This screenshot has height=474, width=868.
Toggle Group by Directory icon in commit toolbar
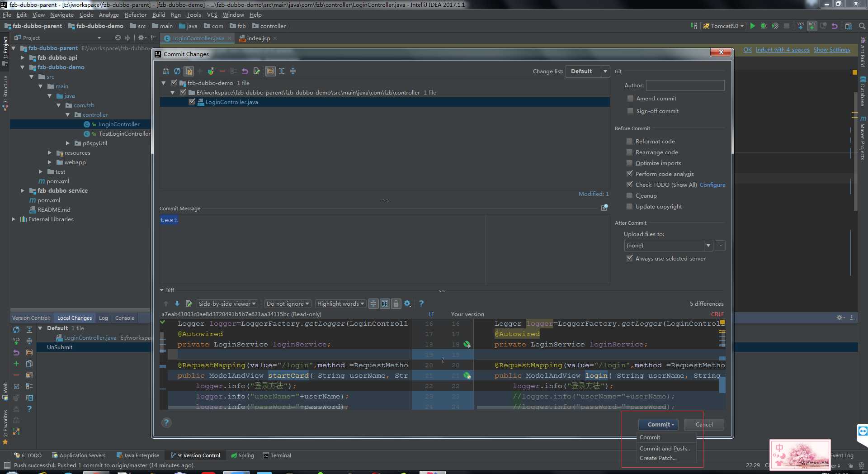[270, 71]
